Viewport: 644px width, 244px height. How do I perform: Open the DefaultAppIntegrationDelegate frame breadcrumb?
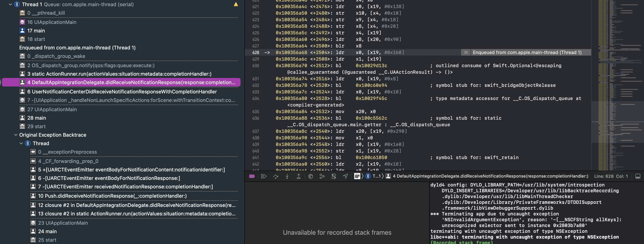[x=490, y=176]
